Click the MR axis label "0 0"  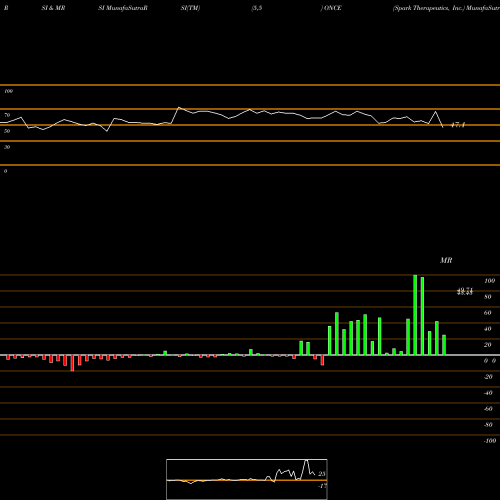[x=490, y=361]
